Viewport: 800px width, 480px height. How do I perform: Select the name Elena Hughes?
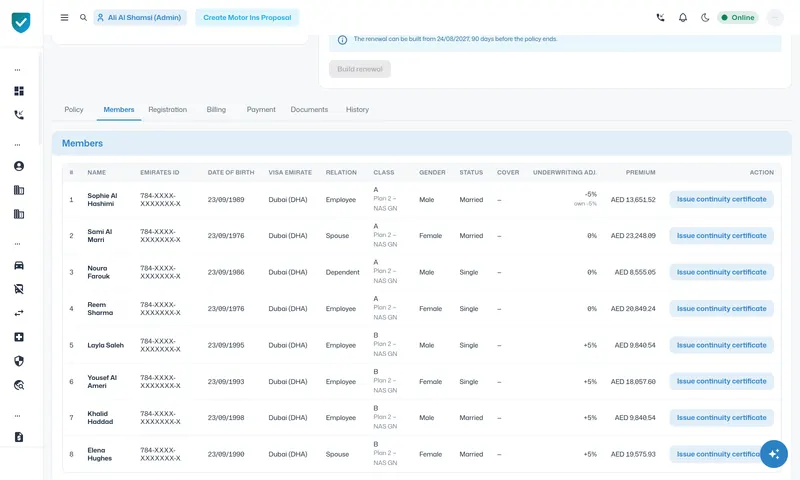coord(99,454)
